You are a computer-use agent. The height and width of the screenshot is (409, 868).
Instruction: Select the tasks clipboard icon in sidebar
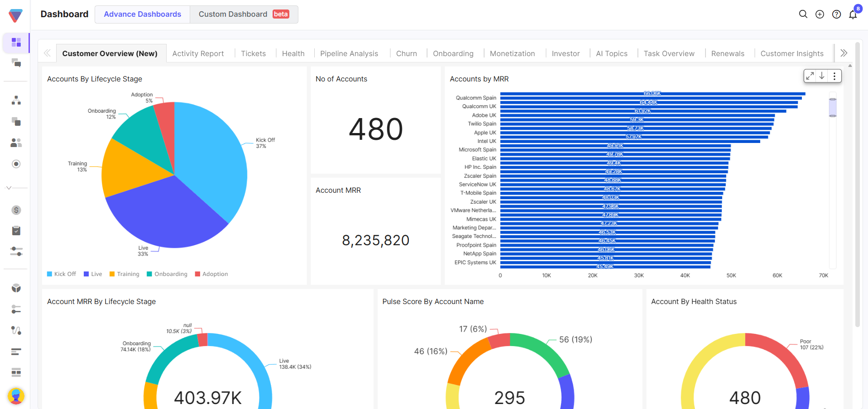coord(16,230)
